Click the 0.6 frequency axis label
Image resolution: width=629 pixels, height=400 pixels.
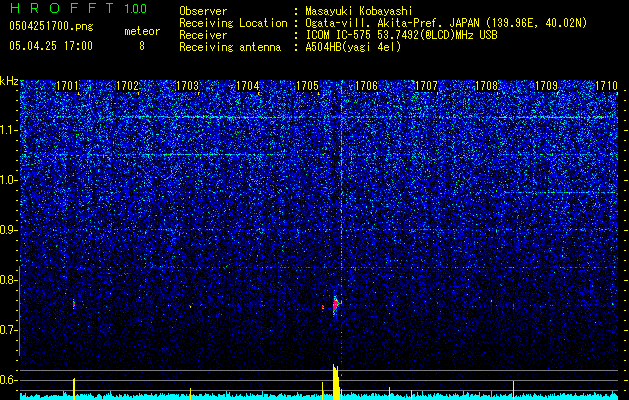click(9, 380)
